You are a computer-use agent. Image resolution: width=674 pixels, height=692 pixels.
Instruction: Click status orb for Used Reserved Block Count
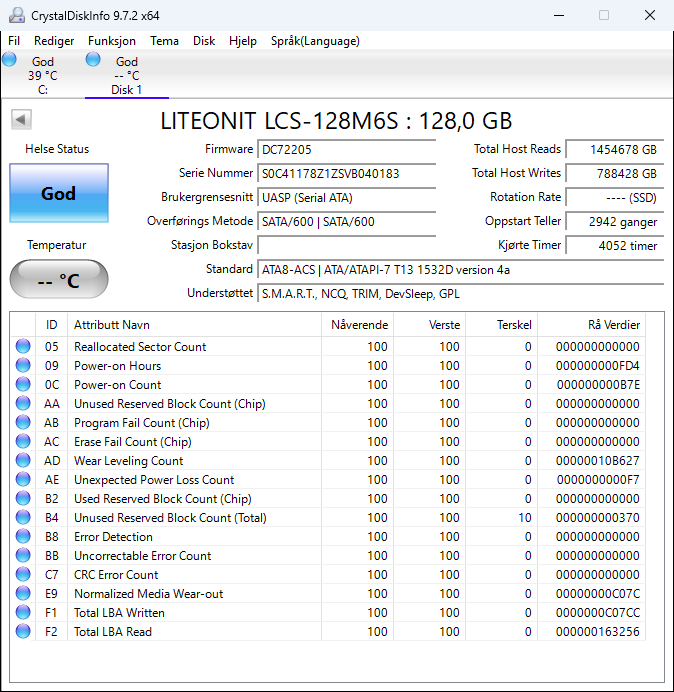pos(23,498)
